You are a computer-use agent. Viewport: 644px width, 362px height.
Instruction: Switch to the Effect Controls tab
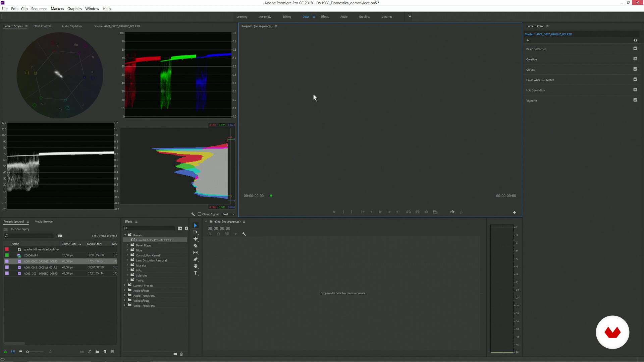click(x=42, y=26)
